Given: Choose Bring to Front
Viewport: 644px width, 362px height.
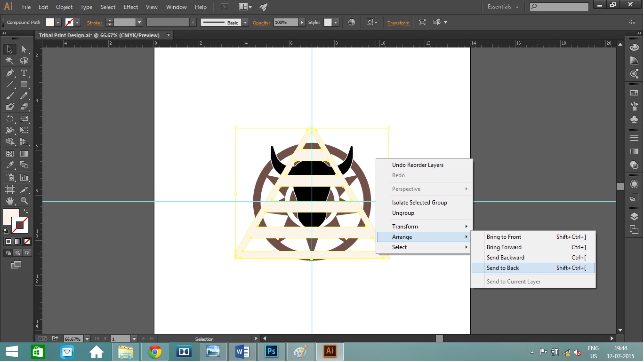Looking at the screenshot, I should tap(533, 237).
